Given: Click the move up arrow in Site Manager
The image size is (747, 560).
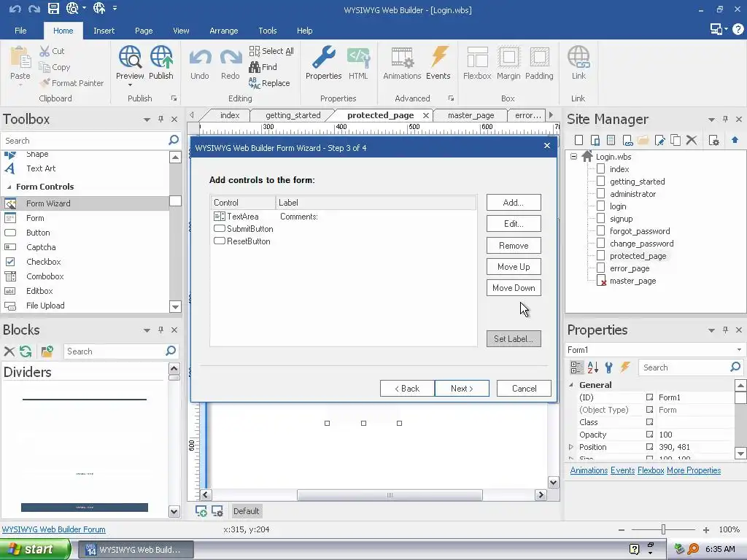Looking at the screenshot, I should (735, 140).
